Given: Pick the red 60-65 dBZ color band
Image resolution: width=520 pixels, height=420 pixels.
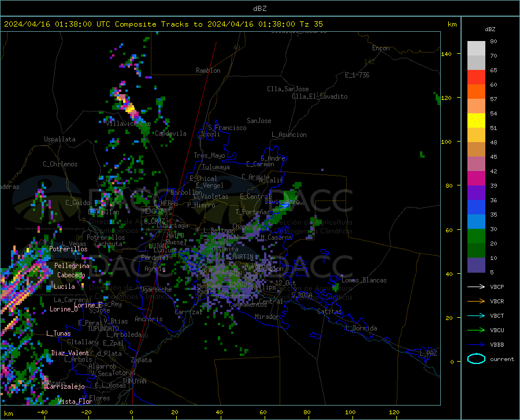Looking at the screenshot, I should 476,77.
